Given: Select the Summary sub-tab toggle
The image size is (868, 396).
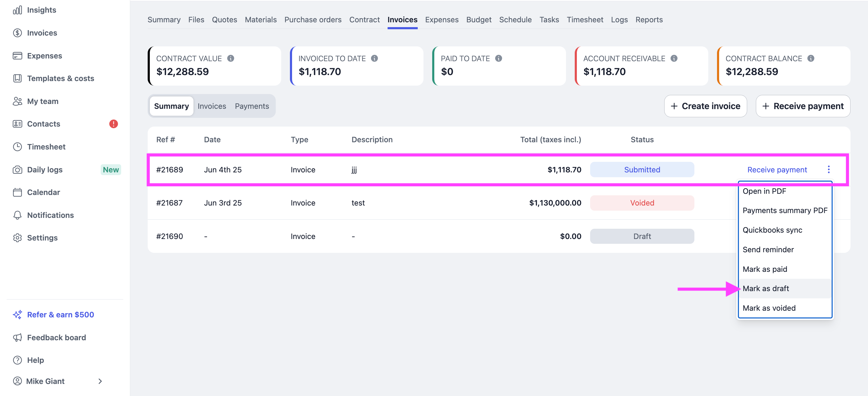Looking at the screenshot, I should pyautogui.click(x=171, y=106).
